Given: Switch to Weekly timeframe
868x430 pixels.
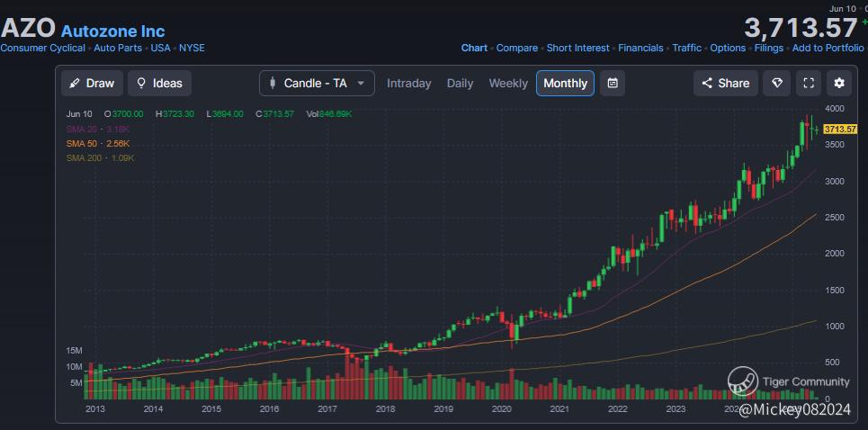Looking at the screenshot, I should tap(507, 83).
